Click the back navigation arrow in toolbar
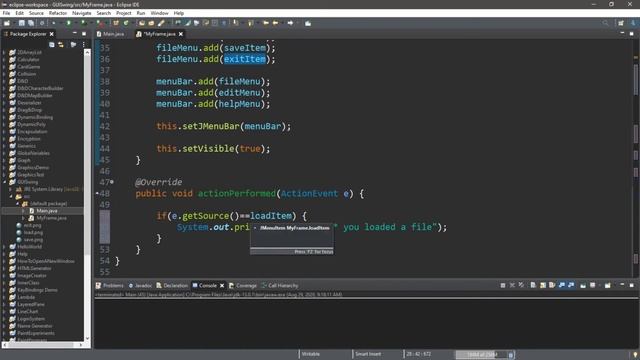640x360 pixels. coord(276,23)
